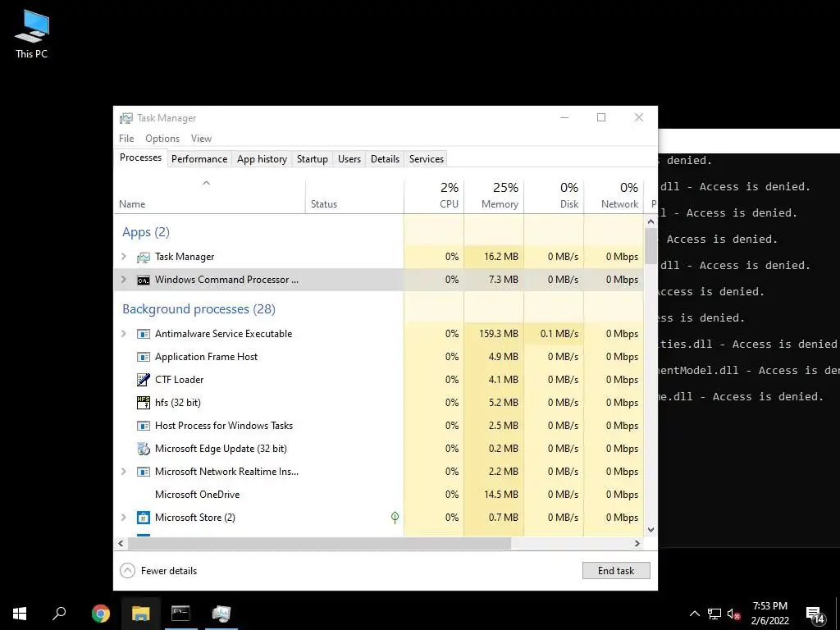
Task: Switch to the Performance tab
Action: click(x=199, y=159)
